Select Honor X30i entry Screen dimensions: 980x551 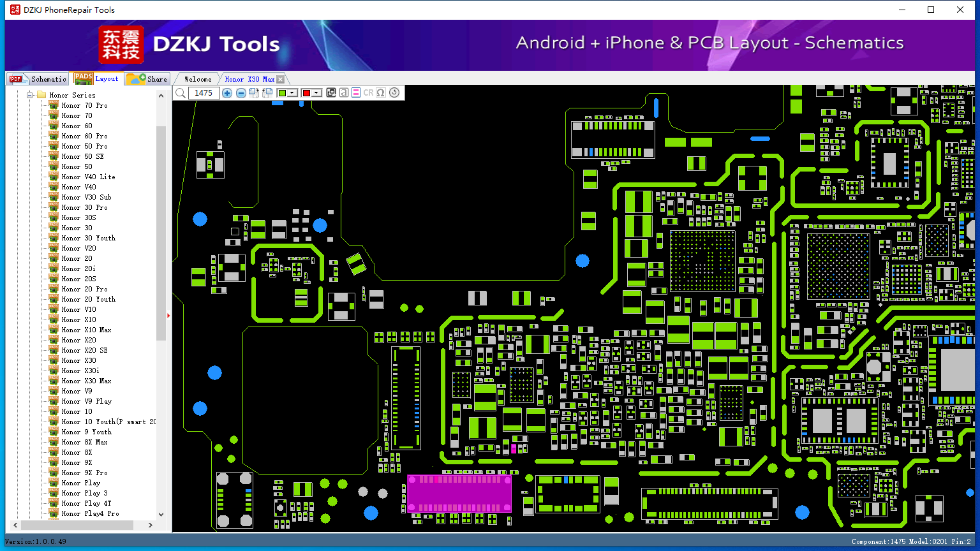coord(80,371)
